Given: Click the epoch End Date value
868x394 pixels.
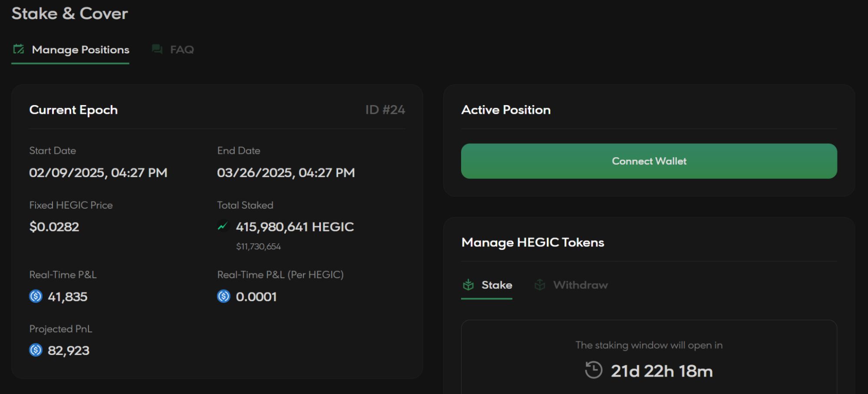Looking at the screenshot, I should 286,173.
